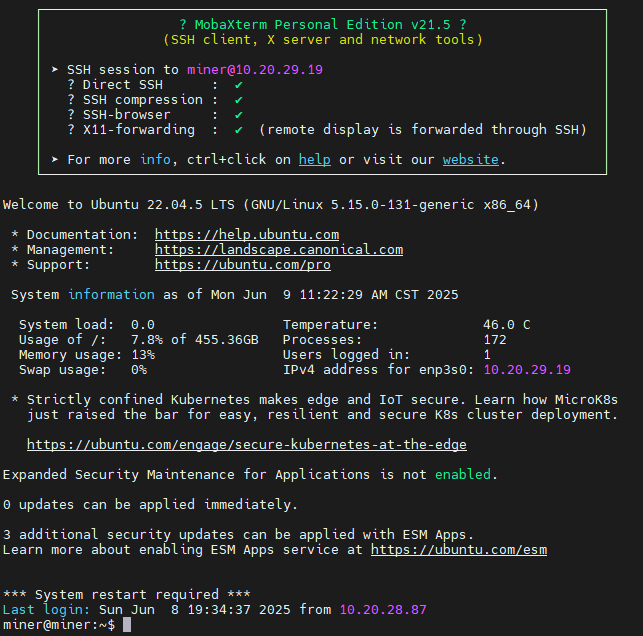Click the 'Users logged in' value 1

(487, 355)
